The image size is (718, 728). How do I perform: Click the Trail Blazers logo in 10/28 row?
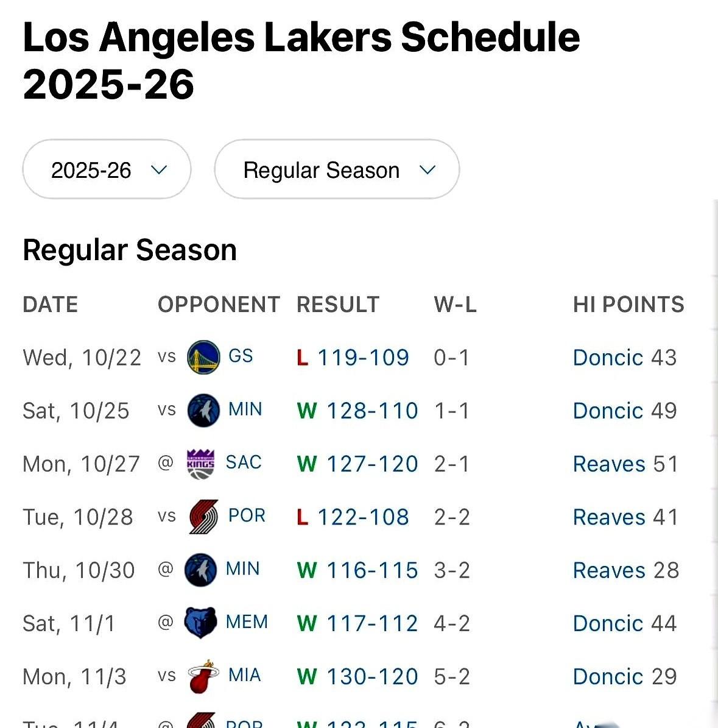coord(203,517)
